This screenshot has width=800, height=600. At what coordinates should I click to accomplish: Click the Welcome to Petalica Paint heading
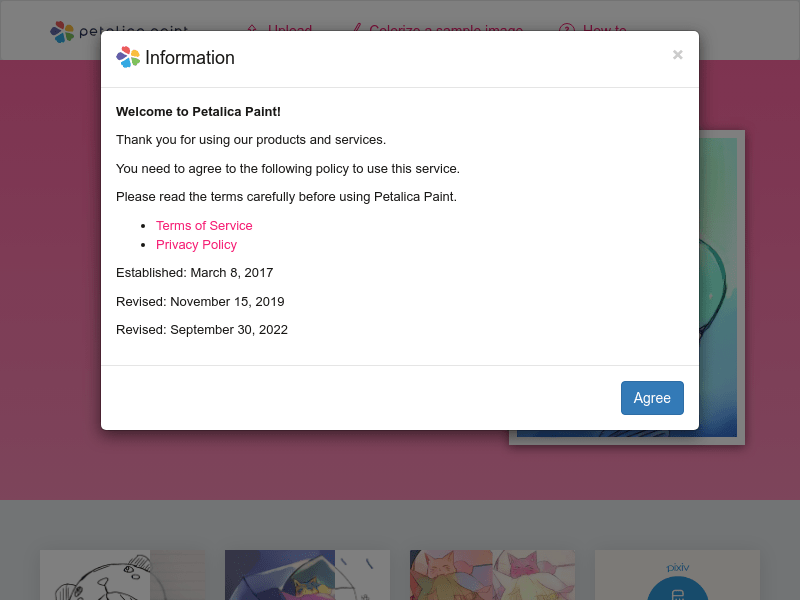198,112
